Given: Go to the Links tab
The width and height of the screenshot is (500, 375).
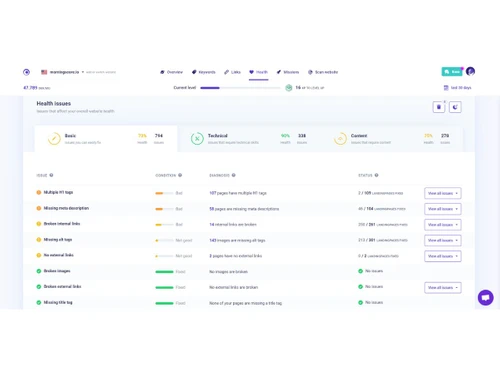Looking at the screenshot, I should point(232,72).
